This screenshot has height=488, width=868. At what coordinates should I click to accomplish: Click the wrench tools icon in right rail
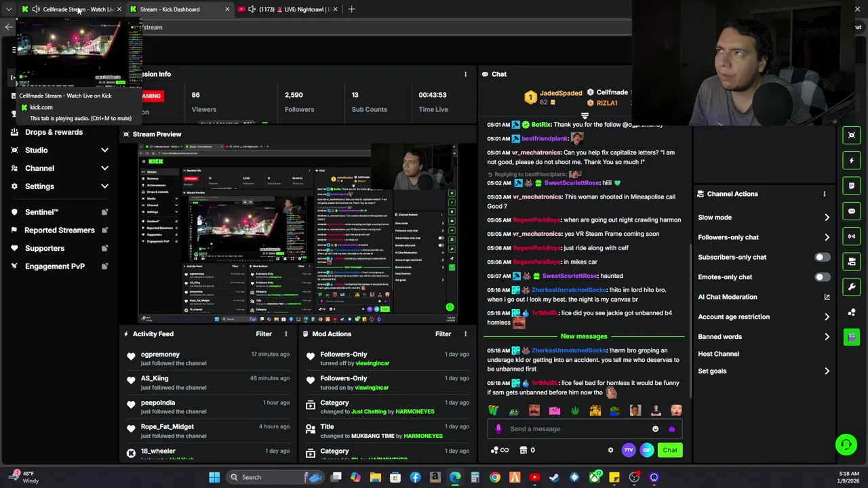coord(852,287)
